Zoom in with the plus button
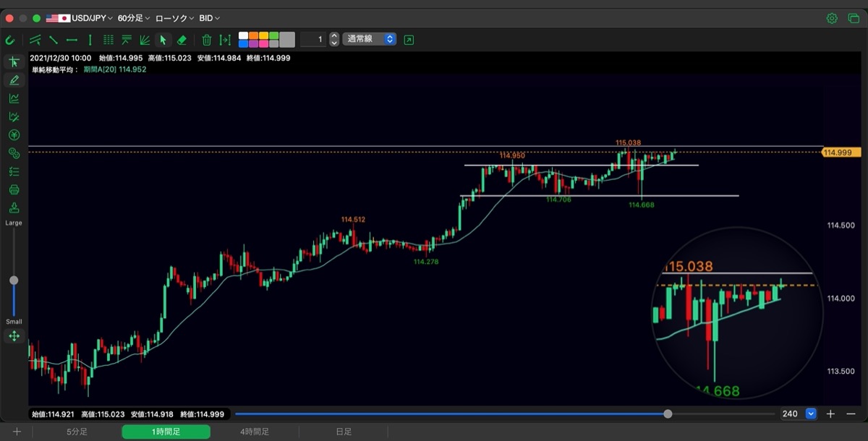868x441 pixels. pos(830,414)
